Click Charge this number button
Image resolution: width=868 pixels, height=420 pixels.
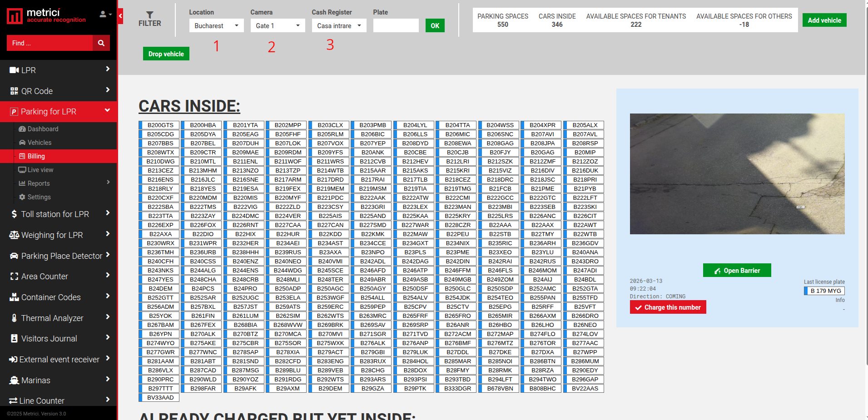click(x=668, y=307)
